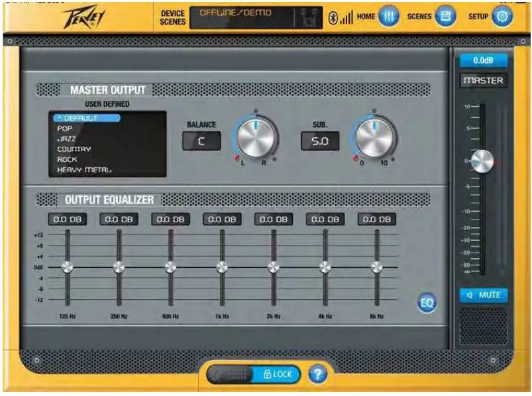Image resolution: width=532 pixels, height=396 pixels.
Task: Click the 4k Hz gain value box
Action: pyautogui.click(x=325, y=220)
